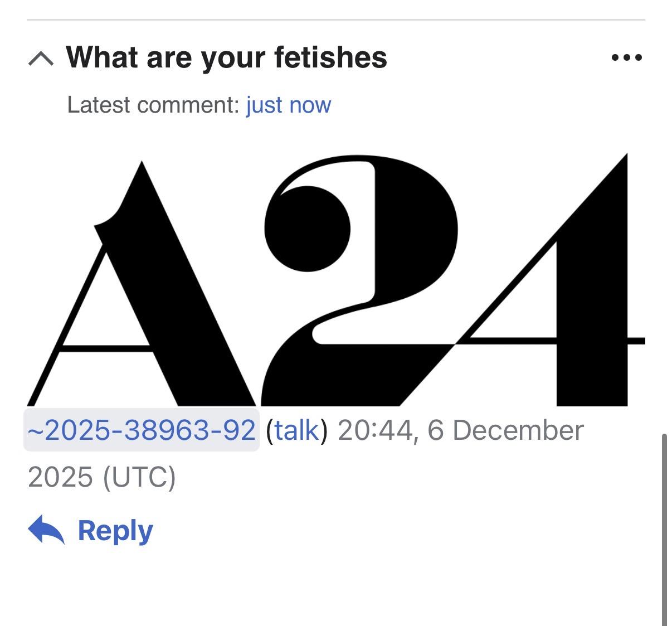The image size is (672, 626).
Task: Click the vertical scrollbar thumb
Action: (x=664, y=530)
